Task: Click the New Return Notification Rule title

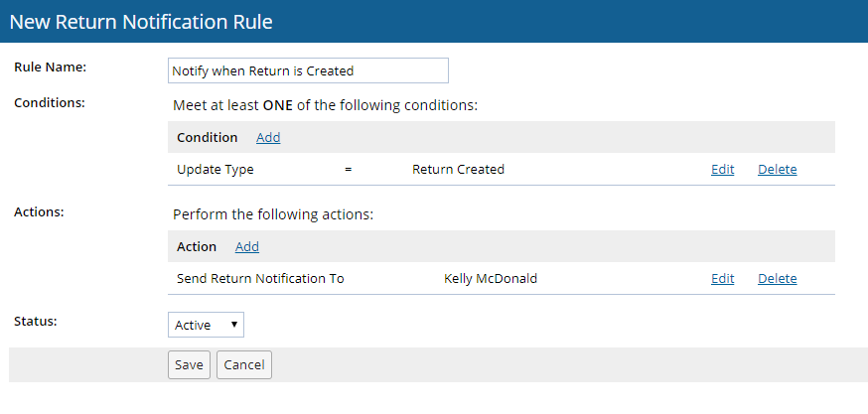Action: (141, 21)
